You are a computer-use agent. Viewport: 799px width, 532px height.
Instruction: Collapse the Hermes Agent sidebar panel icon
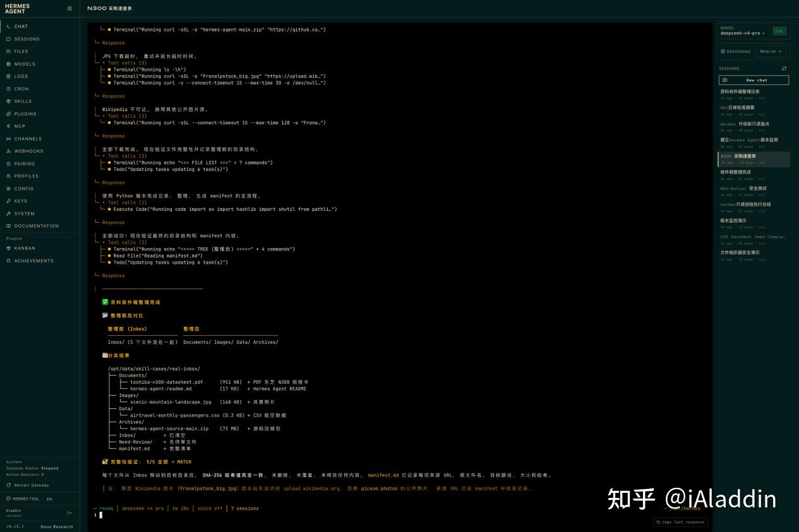pos(69,8)
